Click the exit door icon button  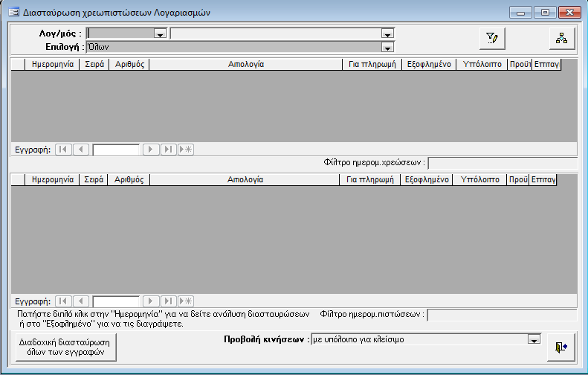click(560, 347)
